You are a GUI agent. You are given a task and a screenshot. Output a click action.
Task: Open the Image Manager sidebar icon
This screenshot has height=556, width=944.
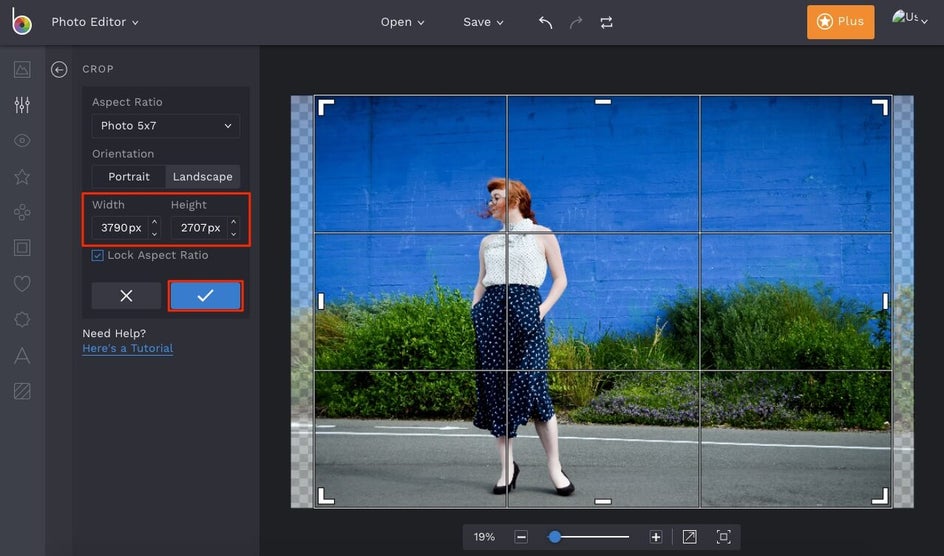tap(22, 69)
